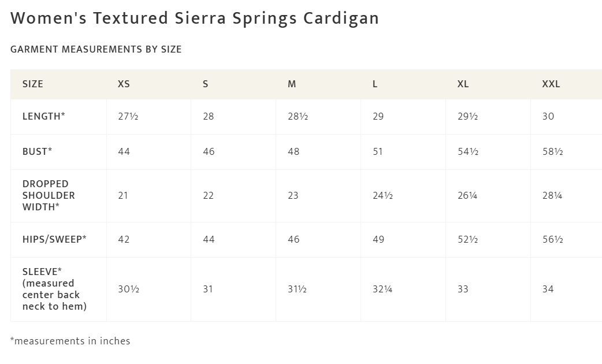Click the Women's Textured Sierra Springs Cardigan title
The image size is (602, 364).
(195, 18)
